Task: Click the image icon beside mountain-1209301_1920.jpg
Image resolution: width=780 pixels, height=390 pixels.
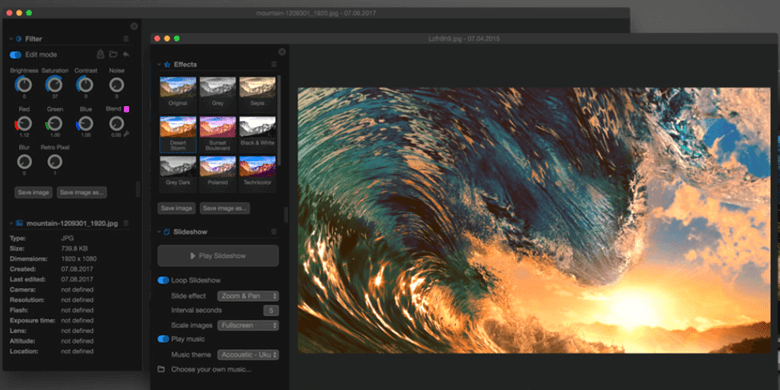Action: [19, 223]
